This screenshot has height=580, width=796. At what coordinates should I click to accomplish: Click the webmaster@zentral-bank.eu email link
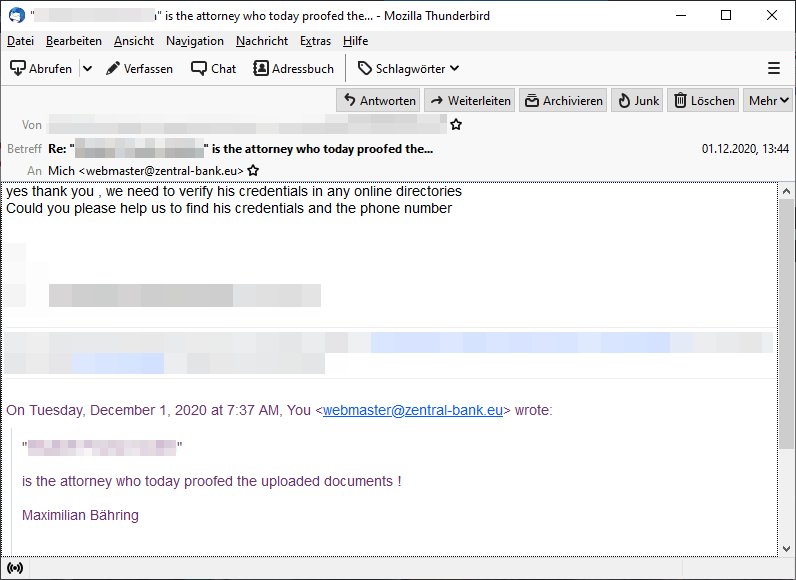(x=412, y=410)
